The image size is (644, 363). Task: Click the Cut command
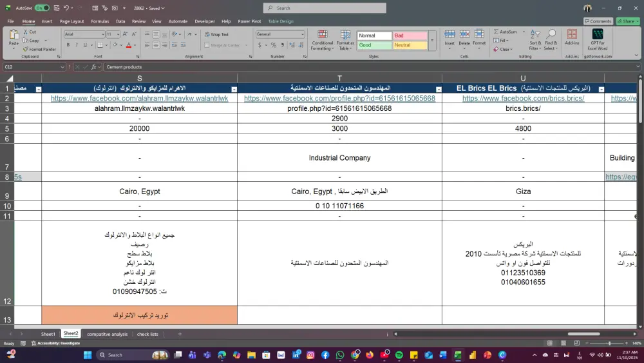(30, 32)
